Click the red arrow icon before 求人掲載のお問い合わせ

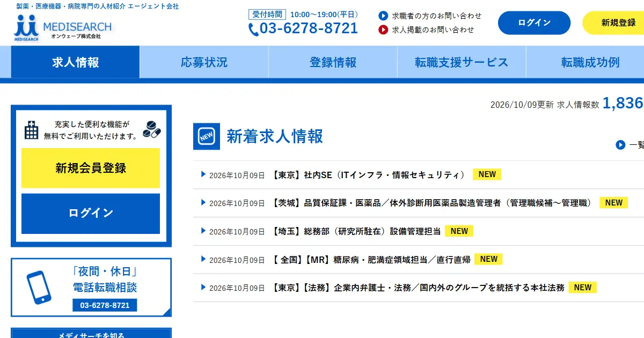(x=383, y=30)
